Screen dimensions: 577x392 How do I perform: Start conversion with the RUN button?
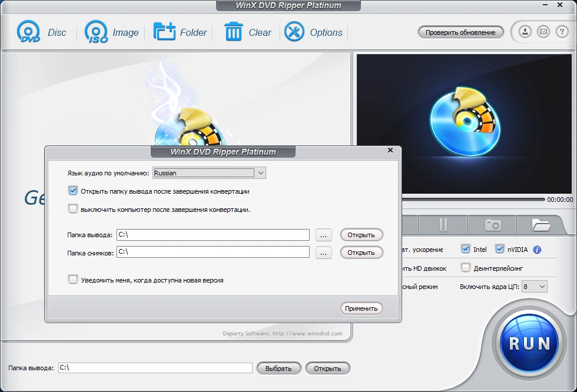pos(529,344)
